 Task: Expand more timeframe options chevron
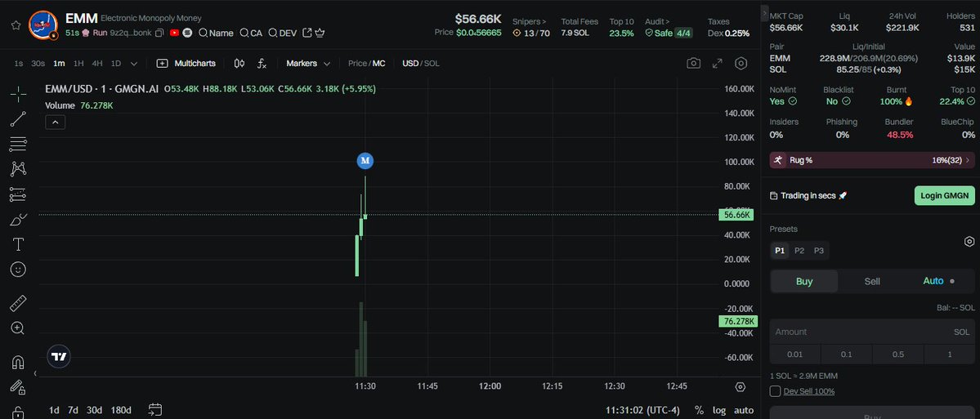[134, 63]
